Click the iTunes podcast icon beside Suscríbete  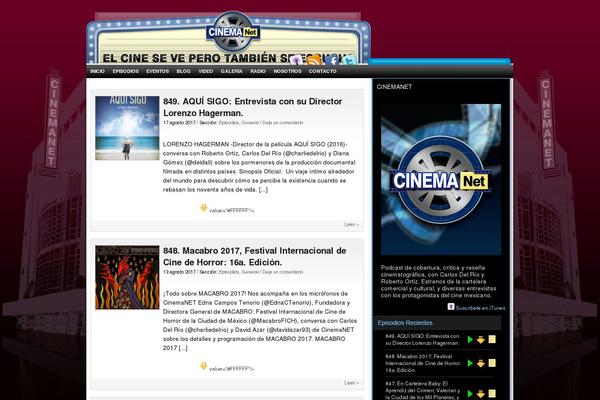pos(451,307)
